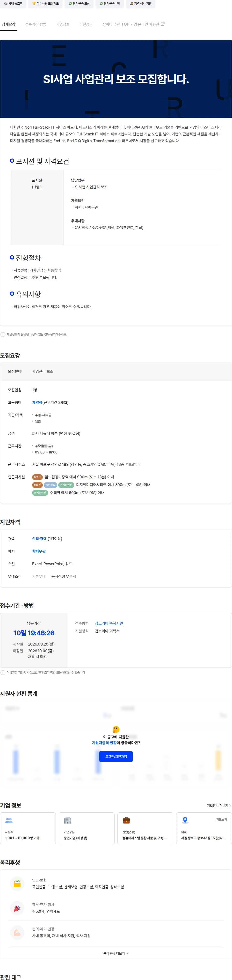The height and width of the screenshot is (980, 232).
Task: Click 신입·경력 experience text
Action: [x=39, y=539]
